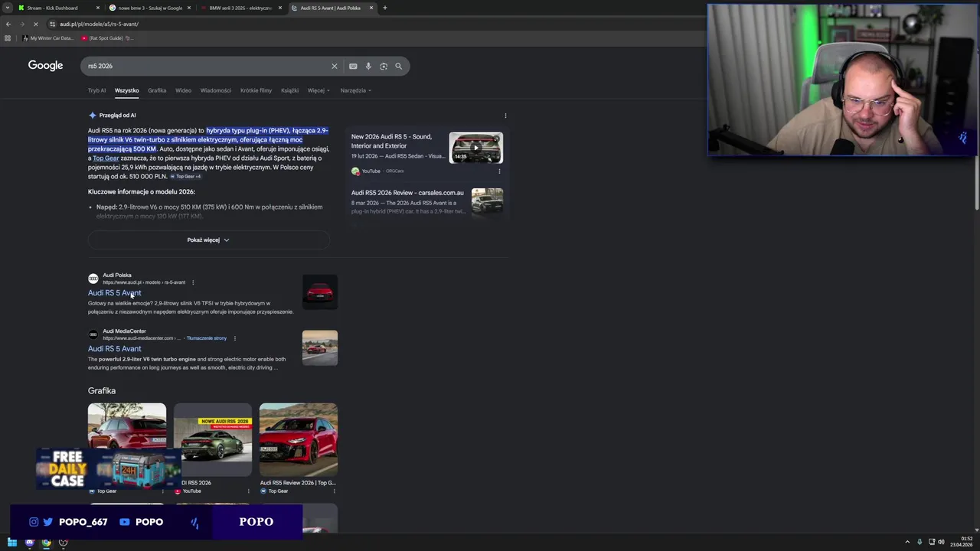
Task: Switch to nowe bmw 3 Google tab
Action: click(150, 8)
